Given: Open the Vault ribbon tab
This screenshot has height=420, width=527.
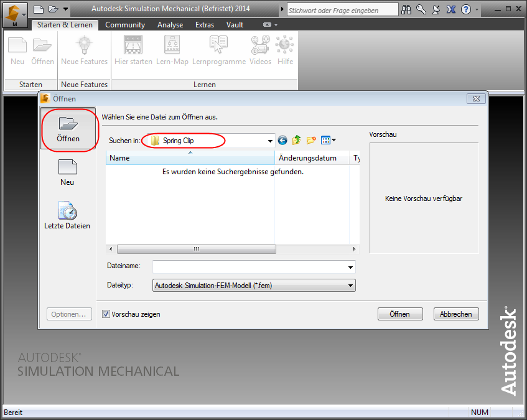Looking at the screenshot, I should pos(235,25).
